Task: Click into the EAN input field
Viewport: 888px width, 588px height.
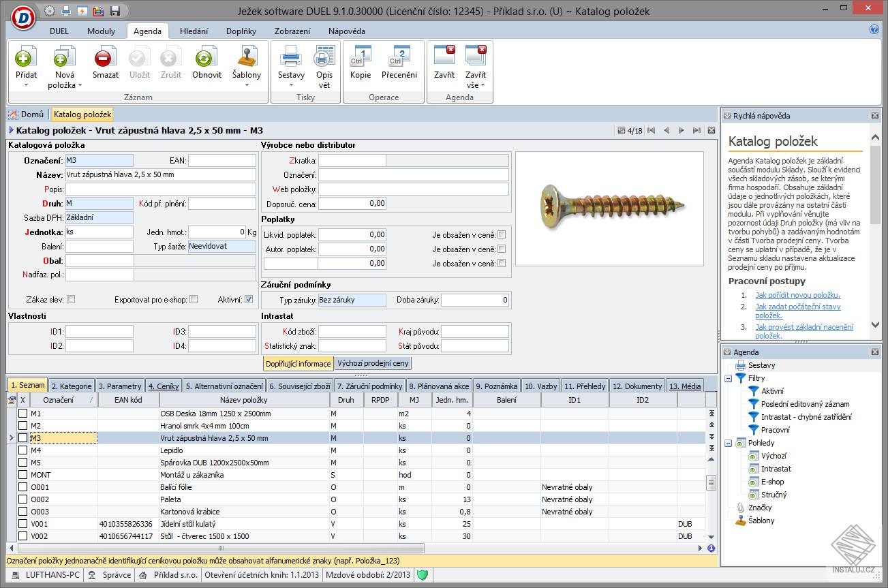Action: coord(221,161)
